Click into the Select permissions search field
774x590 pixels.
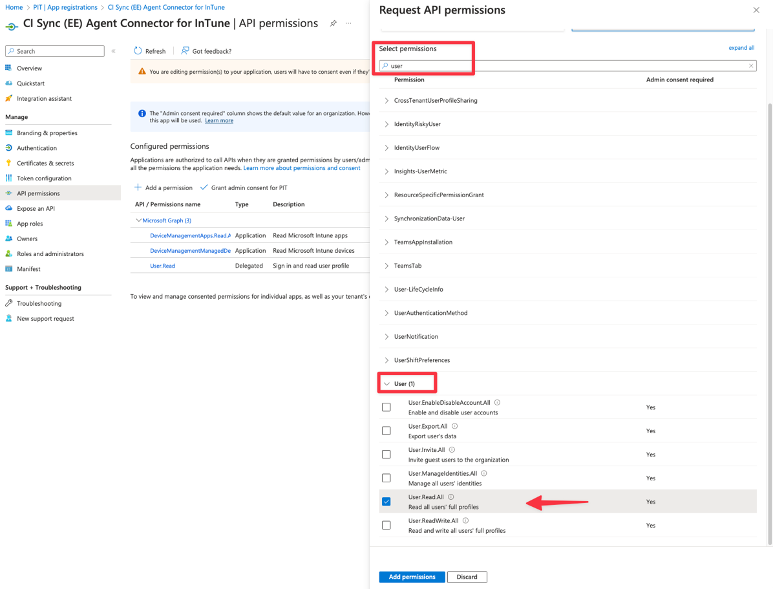(568, 66)
